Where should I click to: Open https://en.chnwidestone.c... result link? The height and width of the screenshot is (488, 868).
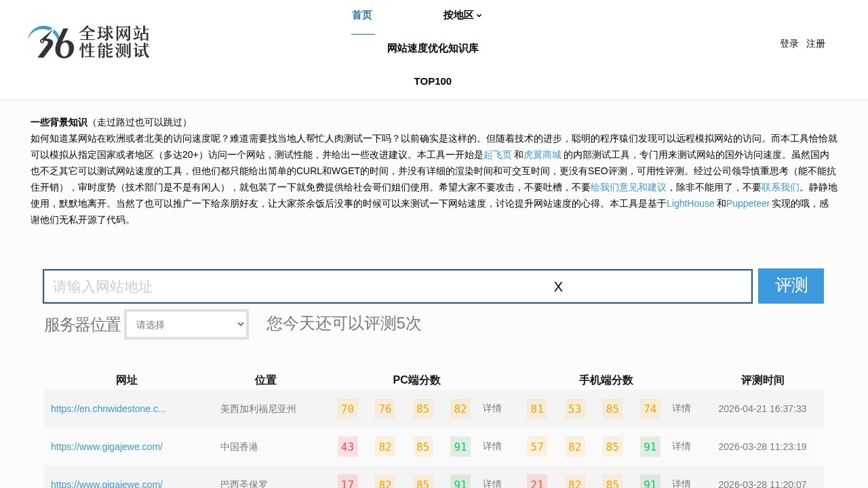(x=108, y=409)
